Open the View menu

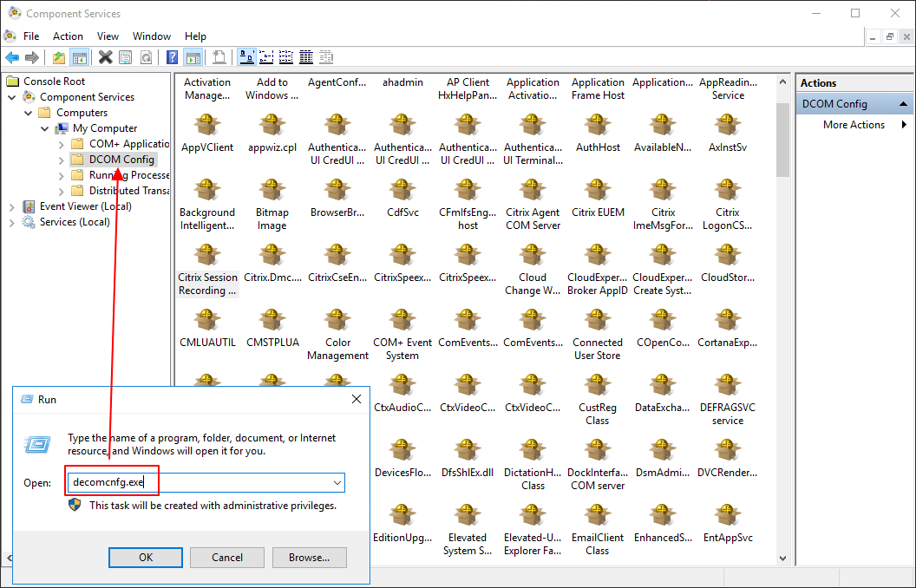point(108,36)
